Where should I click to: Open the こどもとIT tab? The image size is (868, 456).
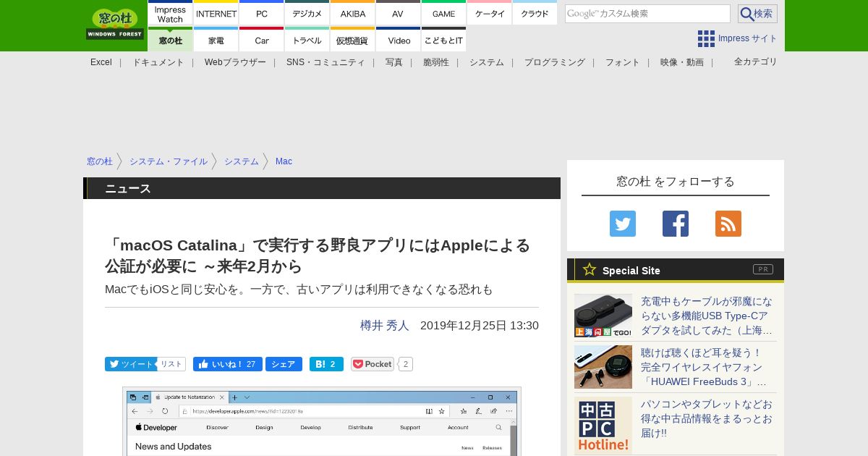point(443,39)
